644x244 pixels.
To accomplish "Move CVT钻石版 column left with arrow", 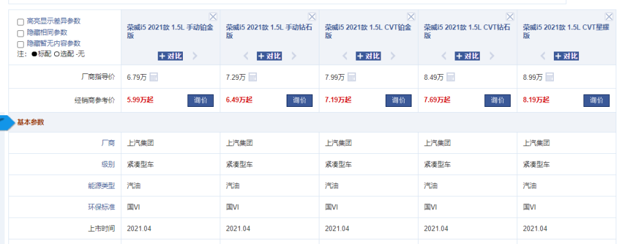I will pos(444,56).
